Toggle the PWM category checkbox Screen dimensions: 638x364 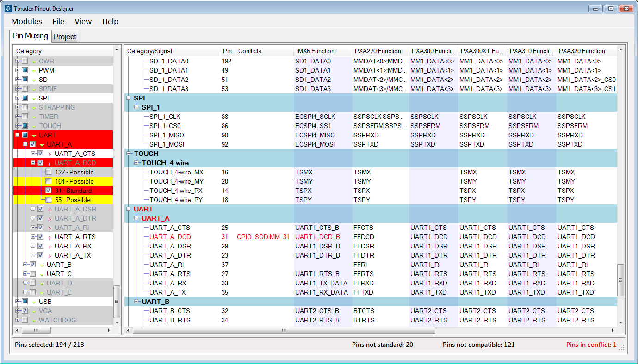[x=25, y=70]
